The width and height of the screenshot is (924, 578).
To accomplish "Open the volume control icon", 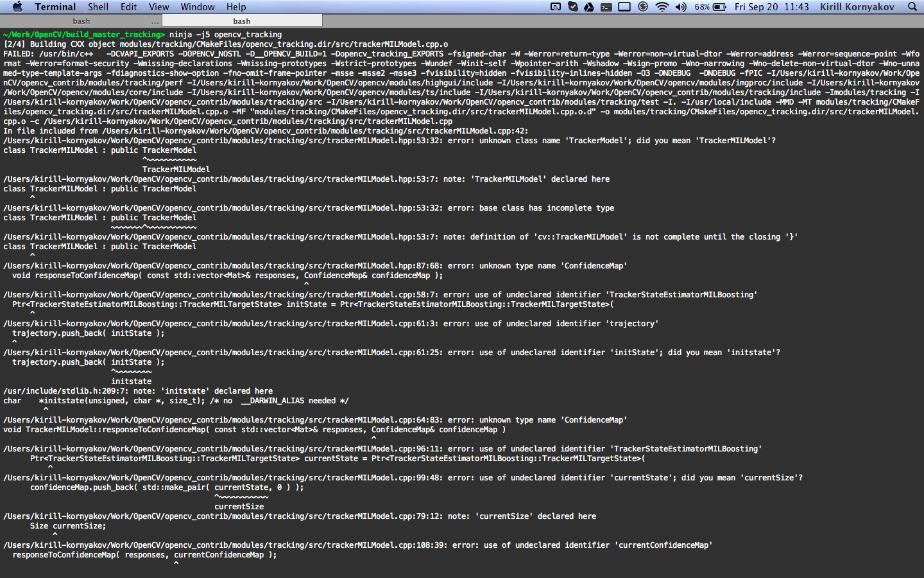I will [x=681, y=6].
